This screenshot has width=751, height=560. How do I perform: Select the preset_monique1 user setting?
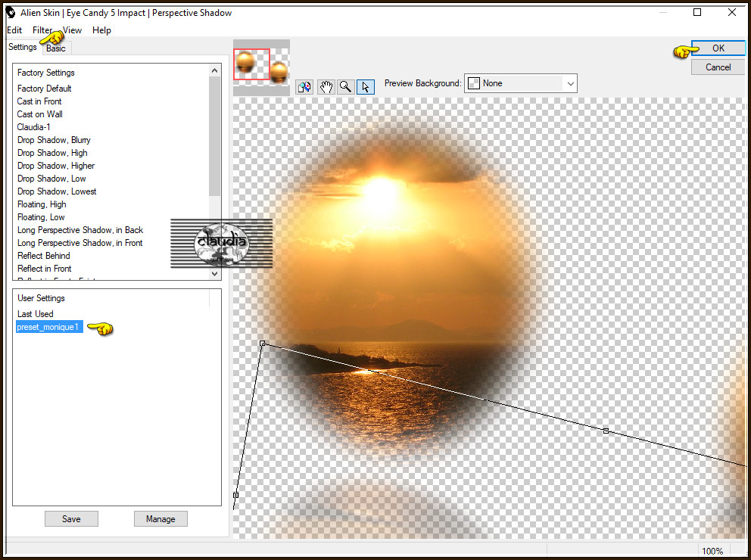point(49,327)
